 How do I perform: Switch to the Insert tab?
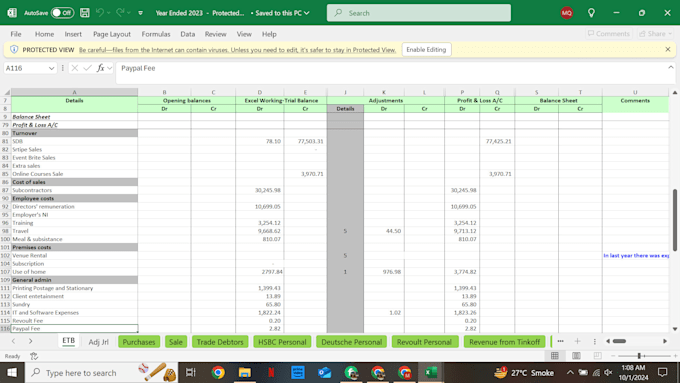pos(73,34)
